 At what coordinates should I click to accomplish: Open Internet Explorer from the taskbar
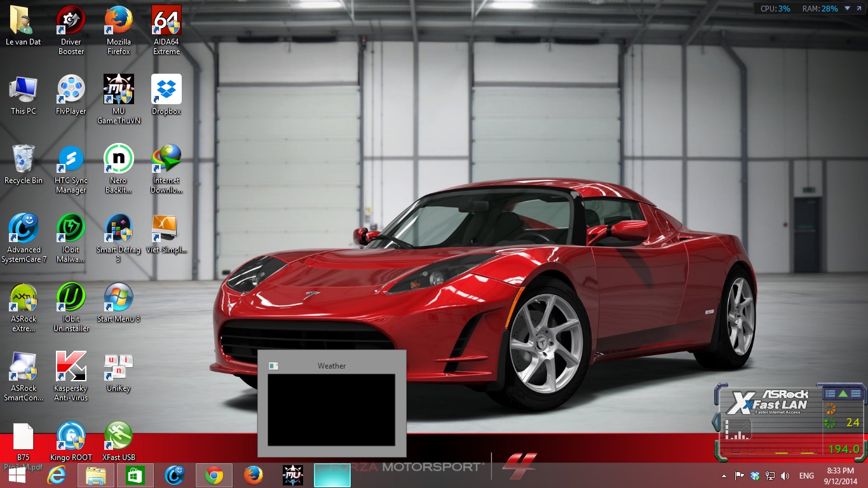pos(57,475)
